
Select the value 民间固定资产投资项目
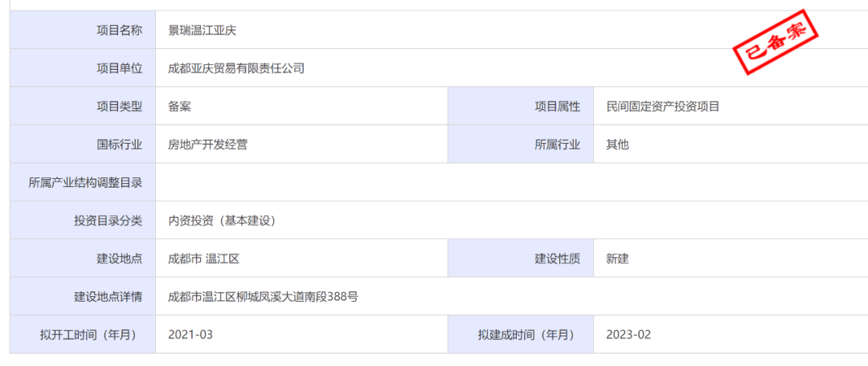662,106
